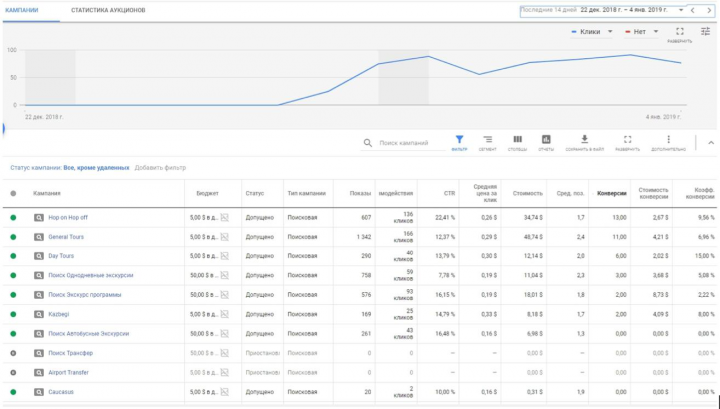Click the 22,41 % CTR value
The width and height of the screenshot is (720, 409).
click(x=445, y=218)
